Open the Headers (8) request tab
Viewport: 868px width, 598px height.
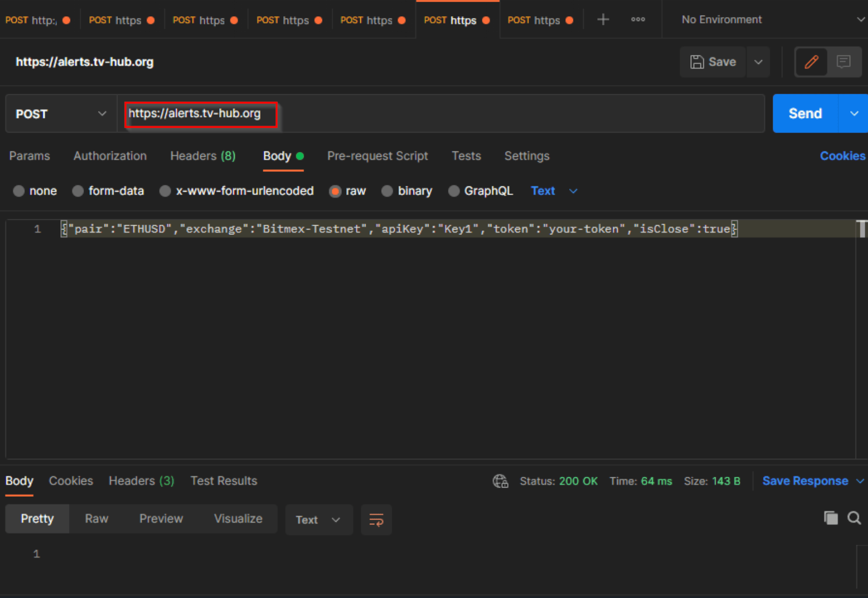click(203, 156)
